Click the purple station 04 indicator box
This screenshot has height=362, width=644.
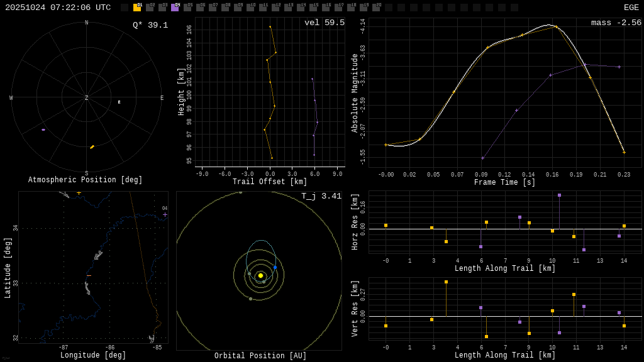tap(175, 8)
